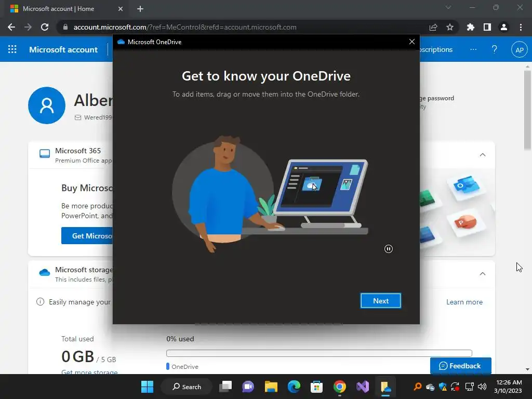Screen dimensions: 532x399
Task: Open the Windows Start menu
Action: (x=147, y=387)
